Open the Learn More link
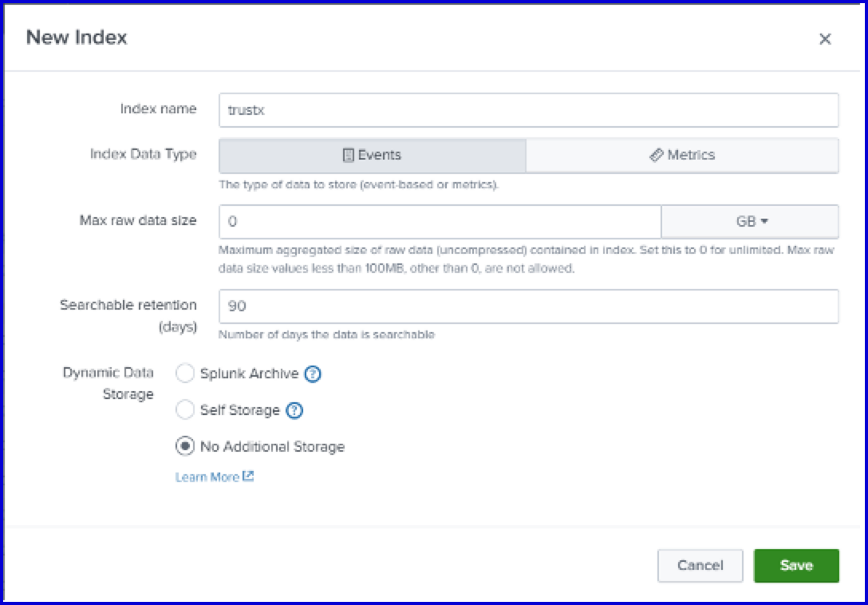The image size is (868, 605). click(x=207, y=477)
